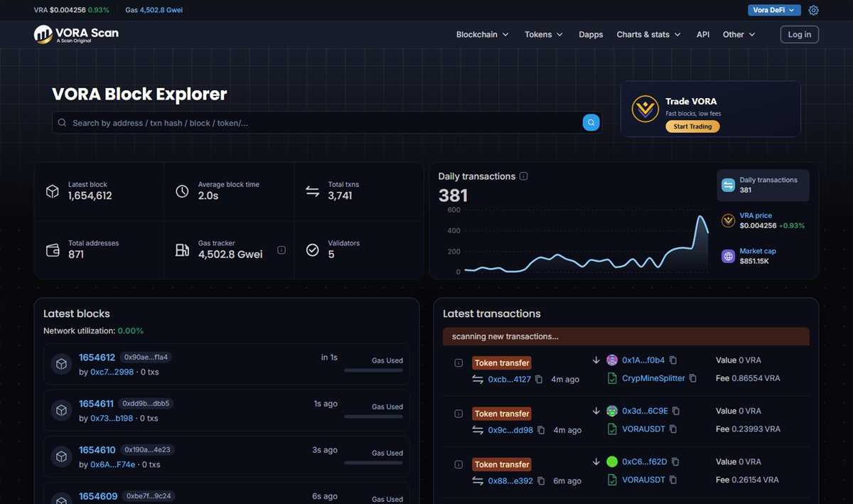Screen dimensions: 853x504
Task: Click the Log in button
Action: click(800, 34)
